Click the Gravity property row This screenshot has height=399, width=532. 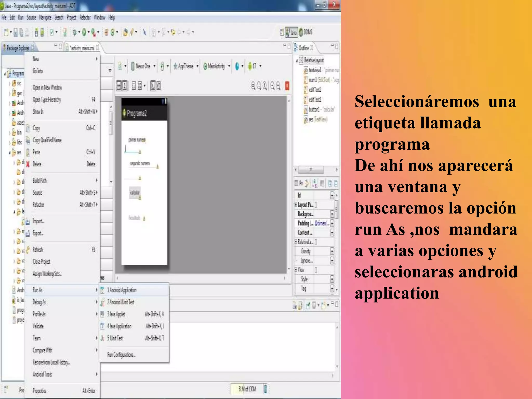(x=315, y=251)
